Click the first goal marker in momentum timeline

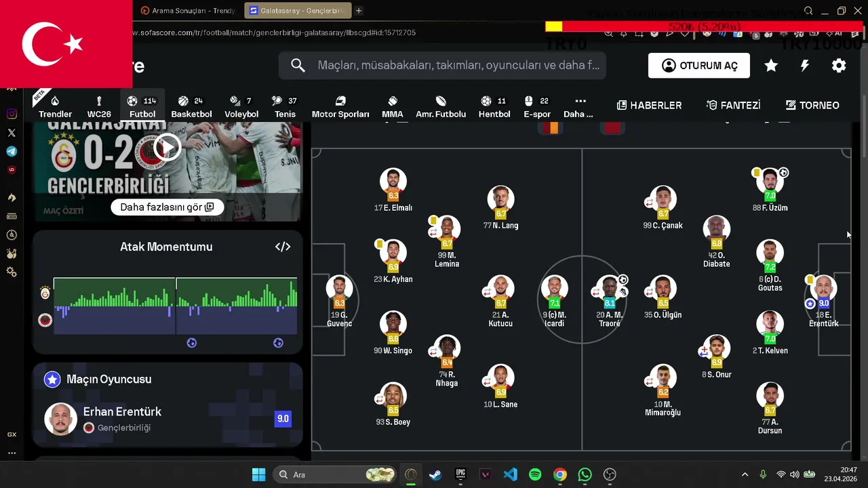pos(192,343)
